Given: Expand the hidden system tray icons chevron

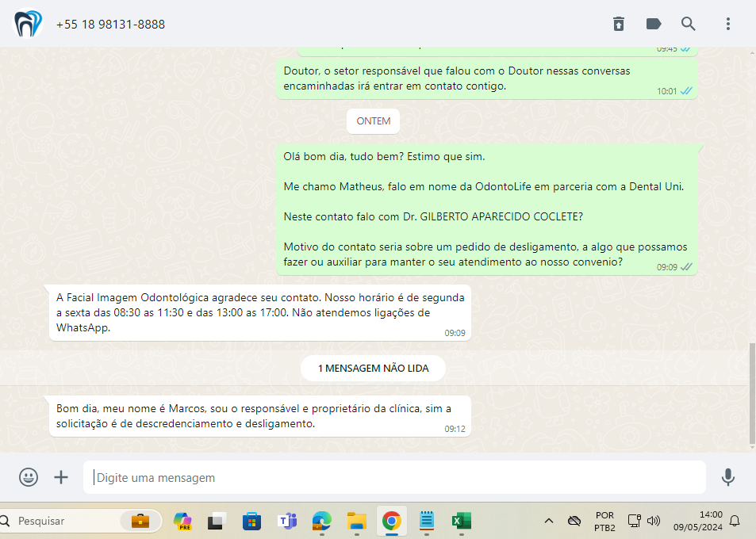Looking at the screenshot, I should tap(548, 521).
